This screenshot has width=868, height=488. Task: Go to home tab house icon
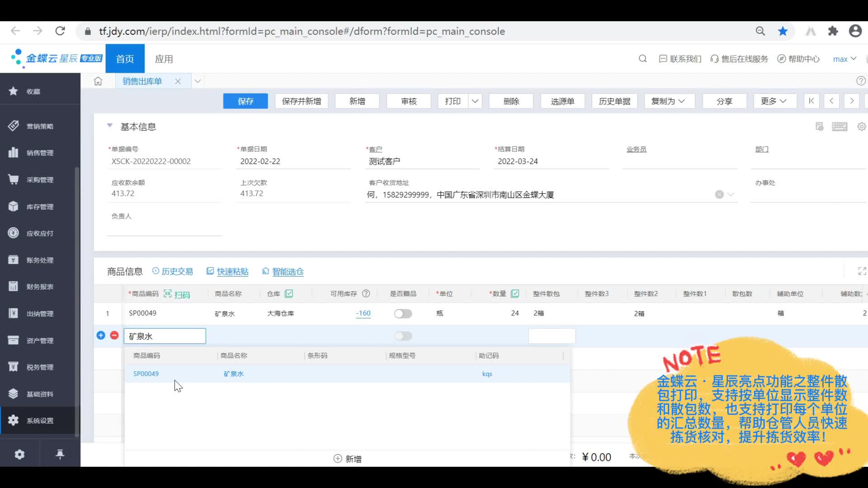pos(98,81)
